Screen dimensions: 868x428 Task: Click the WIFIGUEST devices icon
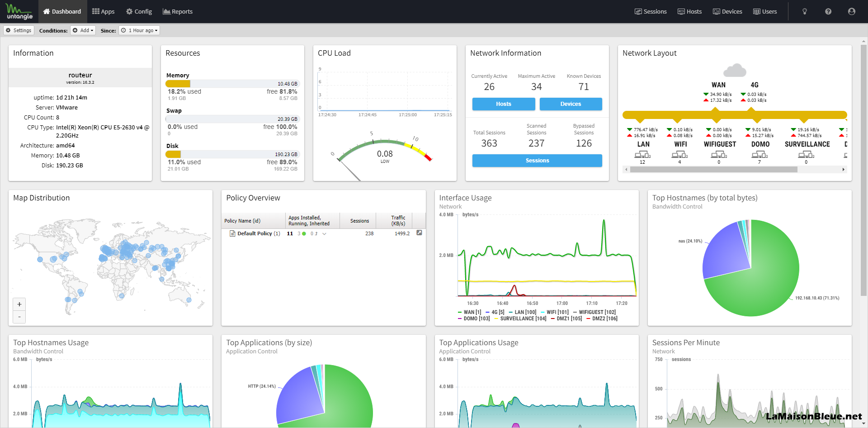point(719,155)
